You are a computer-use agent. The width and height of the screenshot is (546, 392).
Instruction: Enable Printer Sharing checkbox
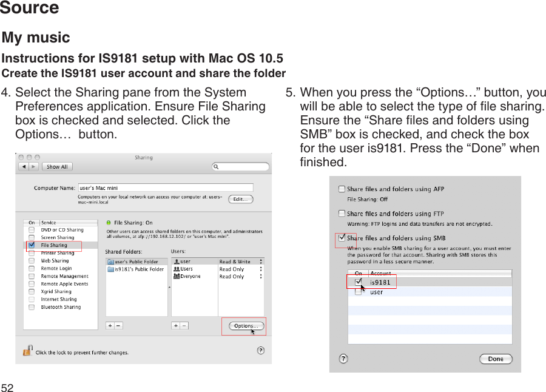(x=32, y=253)
